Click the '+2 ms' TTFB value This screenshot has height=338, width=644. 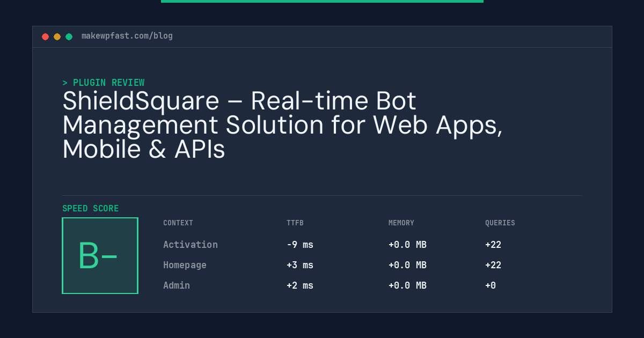[x=300, y=285]
